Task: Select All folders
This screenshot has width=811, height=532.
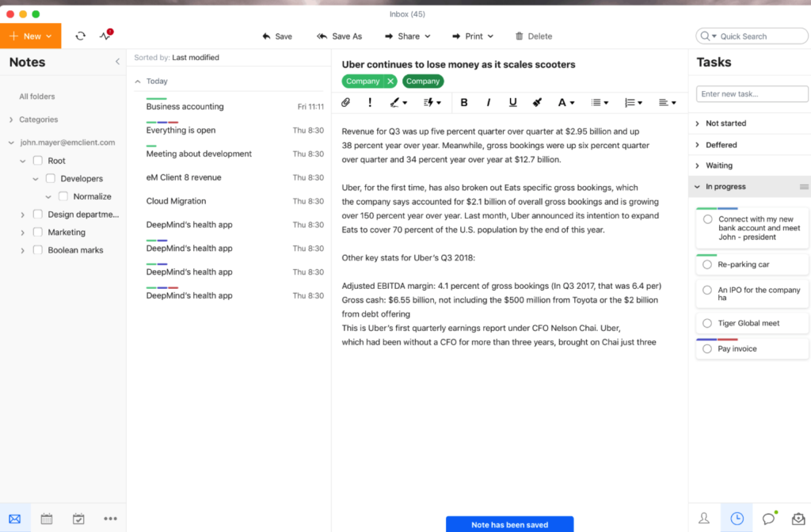Action: point(36,96)
